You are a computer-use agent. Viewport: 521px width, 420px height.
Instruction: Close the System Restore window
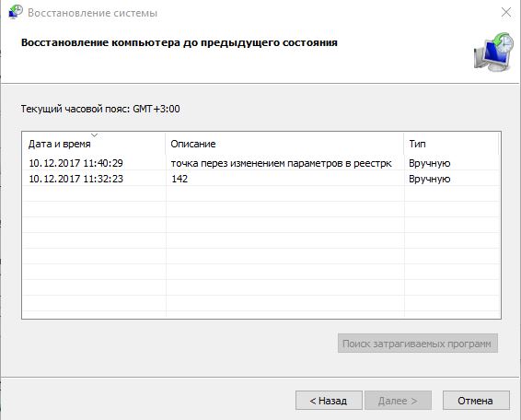point(506,12)
